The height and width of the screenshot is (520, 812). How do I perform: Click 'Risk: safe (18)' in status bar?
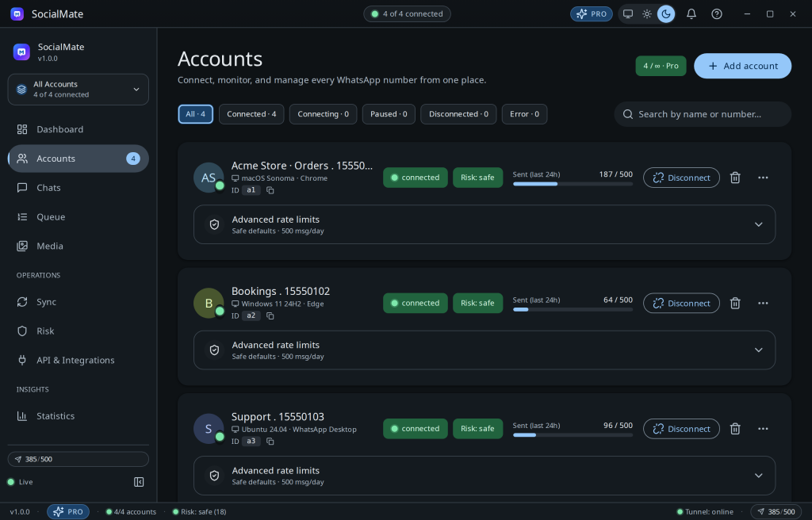pos(199,512)
